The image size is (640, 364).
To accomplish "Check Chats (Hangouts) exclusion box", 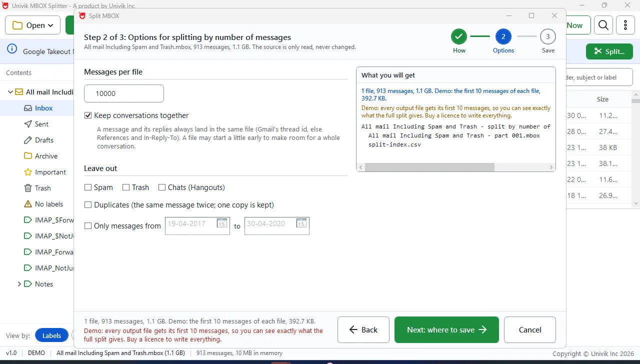I will [162, 187].
